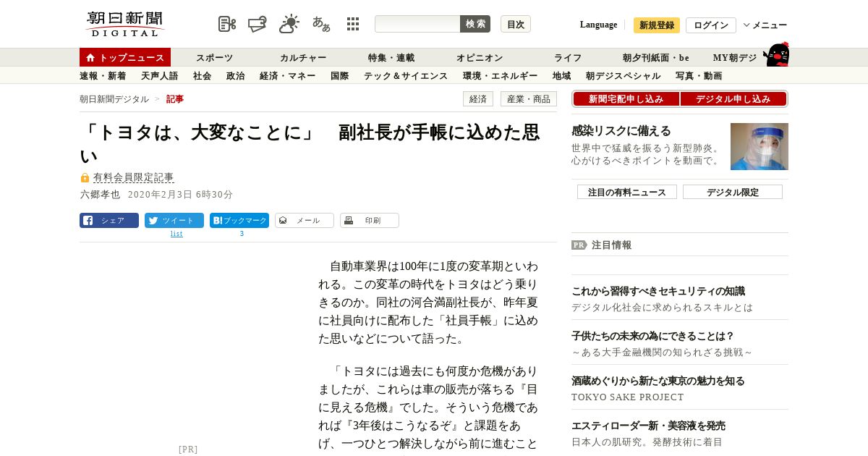Click bookmark count 3 link
This screenshot has width=868, height=456.
point(242,234)
